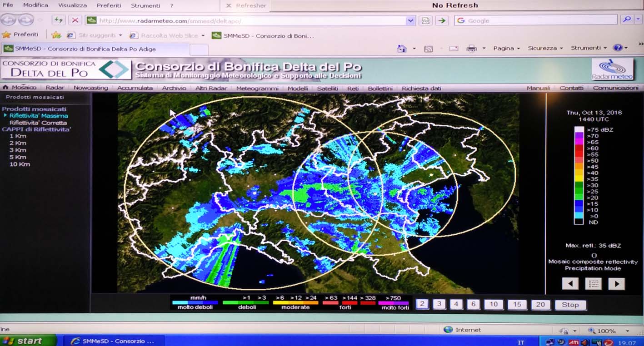
Task: Open the Accumulata site menu
Action: pyautogui.click(x=135, y=88)
